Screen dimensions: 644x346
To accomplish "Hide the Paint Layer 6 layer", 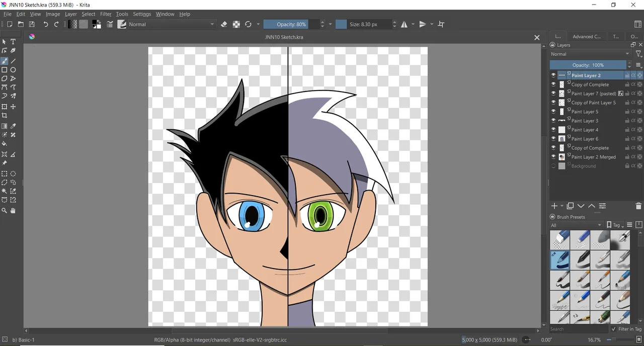I will 553,139.
